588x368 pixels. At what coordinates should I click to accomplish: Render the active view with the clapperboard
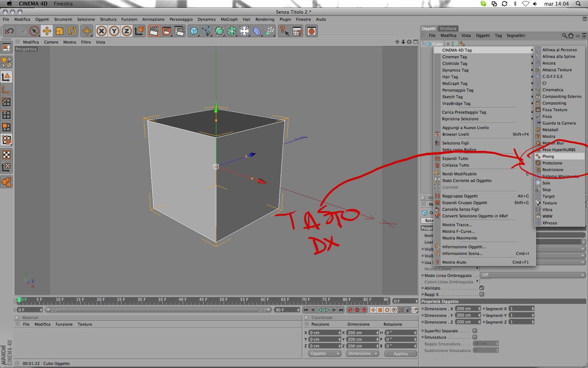tap(154, 31)
